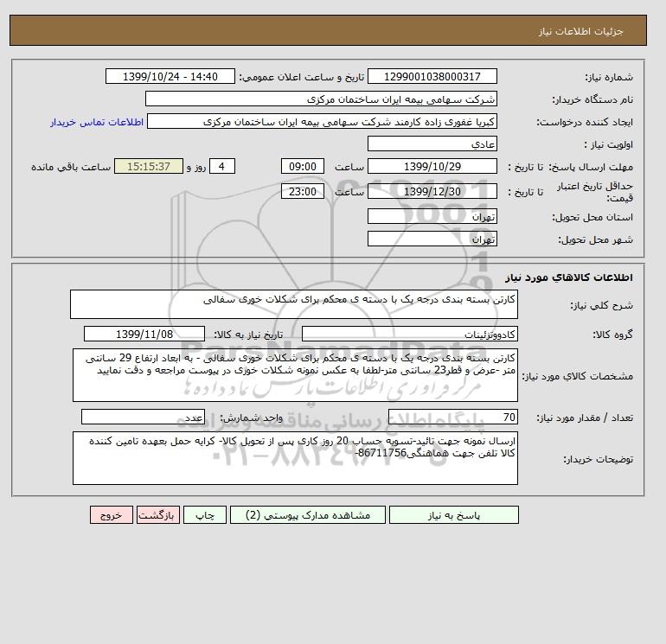666x644 pixels.
Task: Click response deadline date 1399/10/29
Action: pos(432,167)
